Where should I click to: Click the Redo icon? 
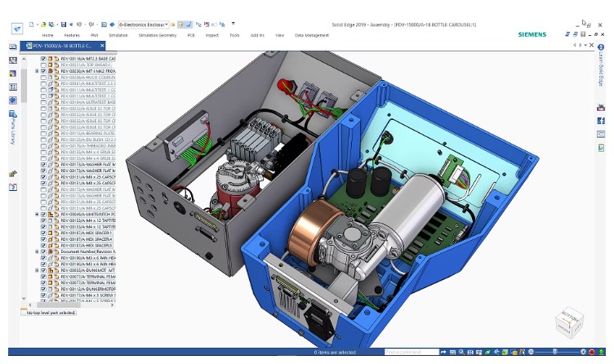(x=91, y=24)
